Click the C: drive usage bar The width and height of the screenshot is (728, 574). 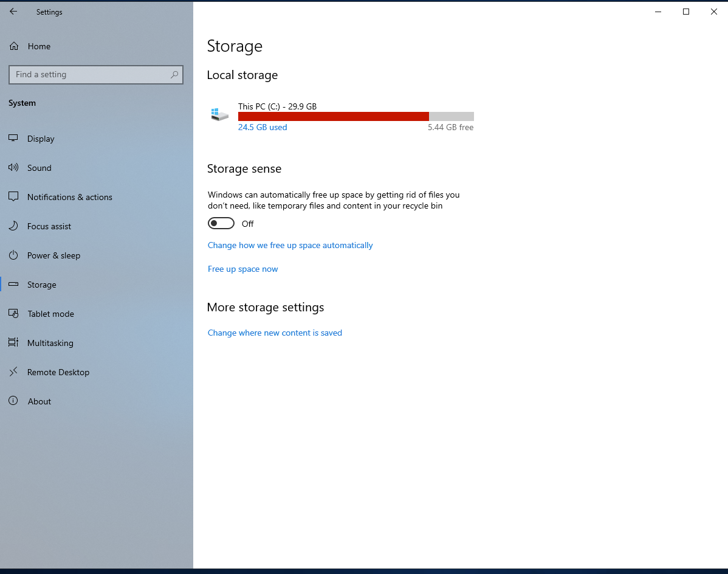pyautogui.click(x=355, y=117)
